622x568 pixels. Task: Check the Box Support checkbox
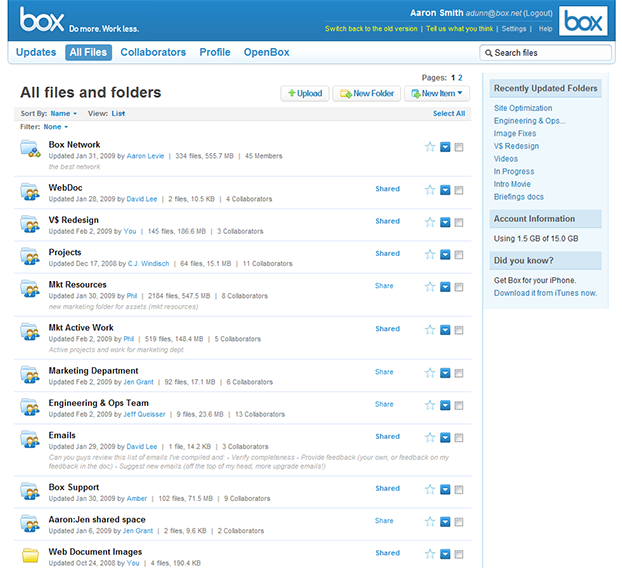pos(459,489)
